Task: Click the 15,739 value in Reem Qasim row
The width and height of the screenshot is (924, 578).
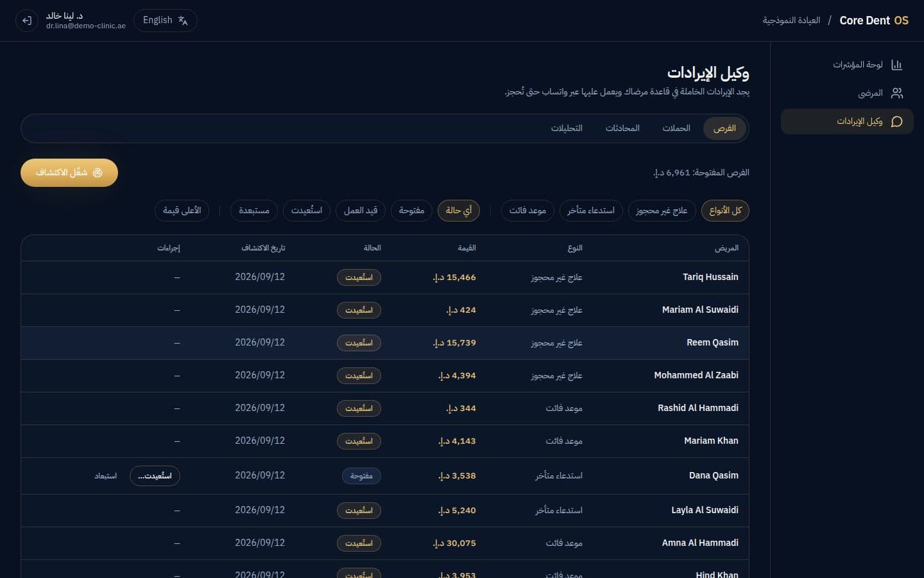Action: pos(454,343)
